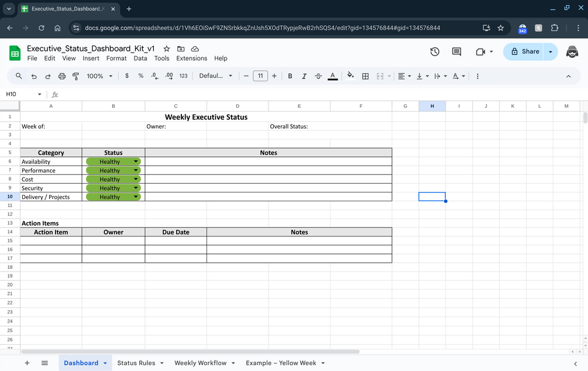Screen dimensions: 588x371
Task: Star the Executive_Status_Dashboard_Kit_v1 document
Action: [167, 49]
